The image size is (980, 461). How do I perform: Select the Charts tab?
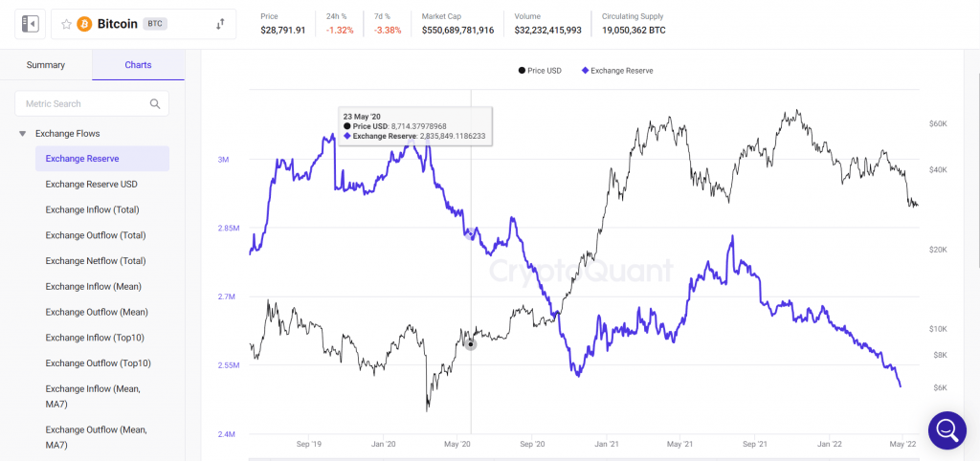(138, 65)
